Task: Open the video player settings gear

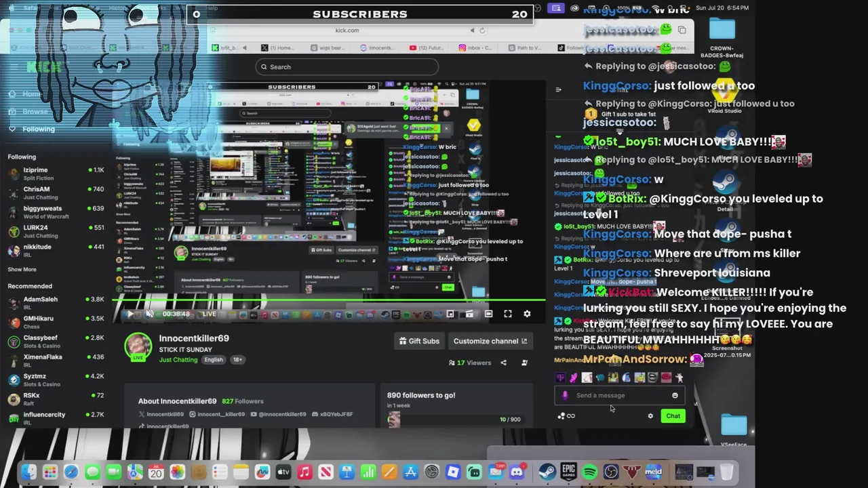Action: click(527, 314)
